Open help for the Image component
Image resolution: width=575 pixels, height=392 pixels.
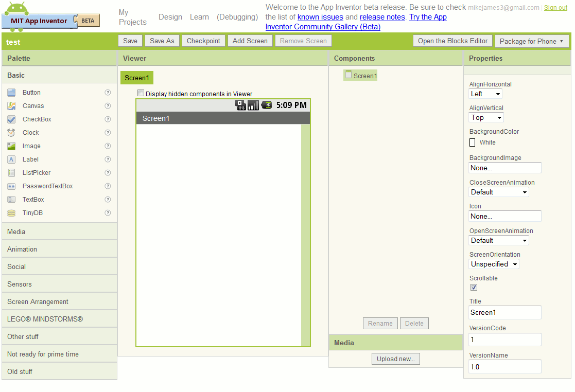click(108, 146)
